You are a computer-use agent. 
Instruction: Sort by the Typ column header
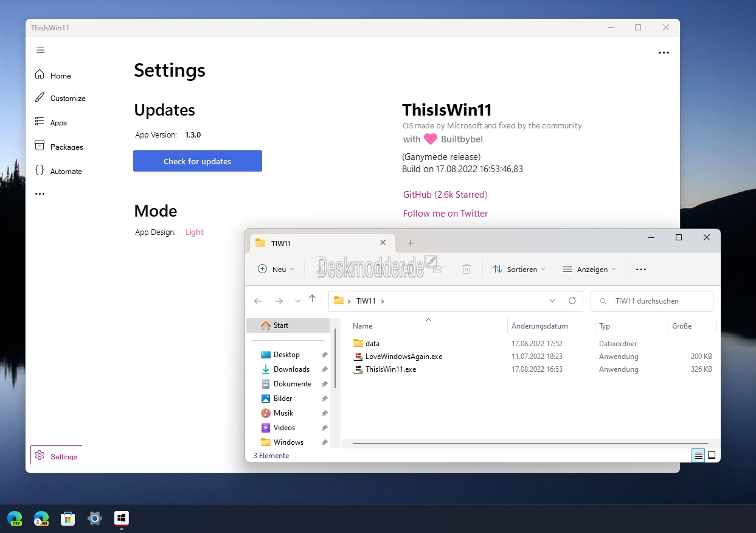click(605, 326)
